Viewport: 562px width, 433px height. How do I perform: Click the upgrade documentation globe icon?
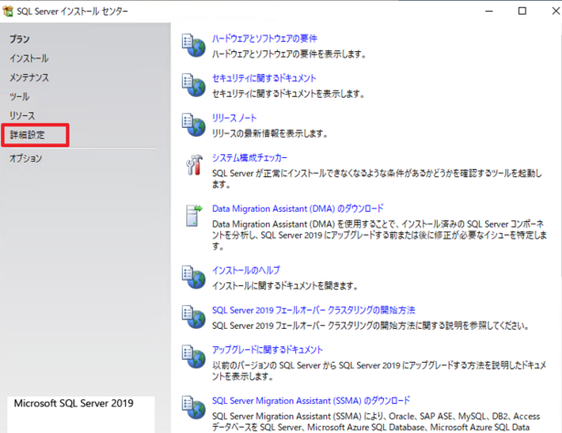click(x=194, y=356)
